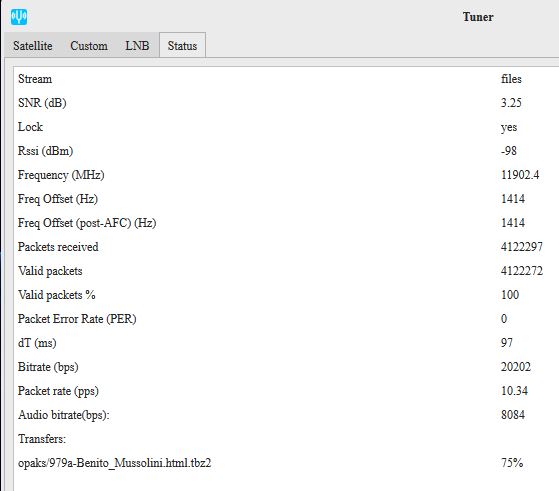Click the SNR value 3.25
The image size is (559, 491).
pyautogui.click(x=511, y=103)
